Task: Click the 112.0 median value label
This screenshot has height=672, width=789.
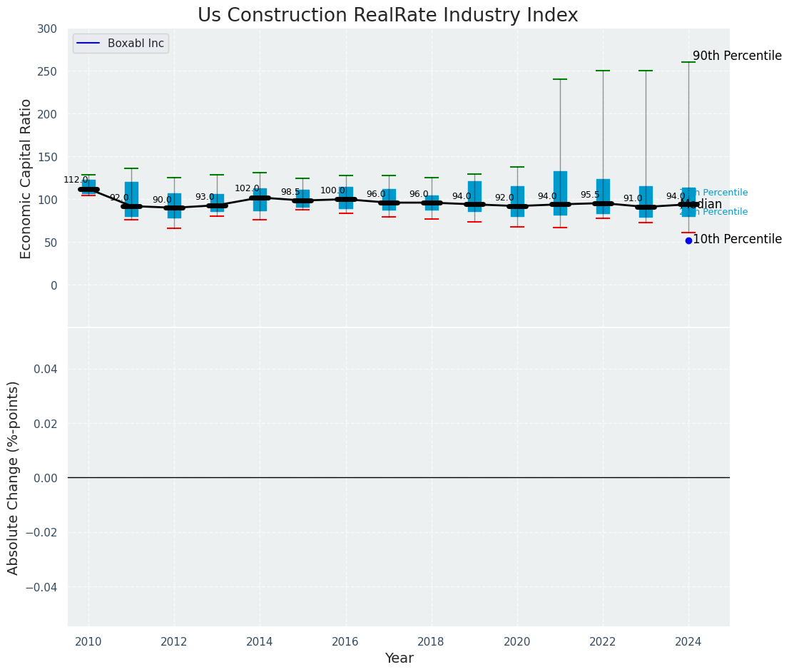Action: 76,180
